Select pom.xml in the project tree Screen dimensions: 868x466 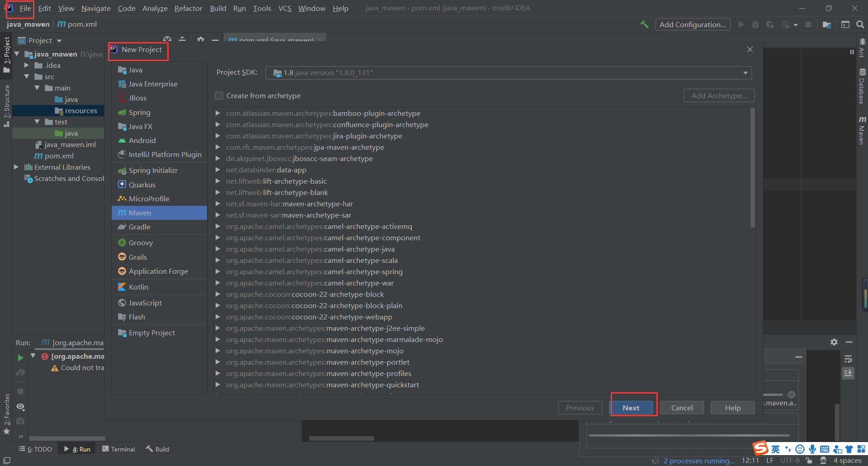(59, 156)
